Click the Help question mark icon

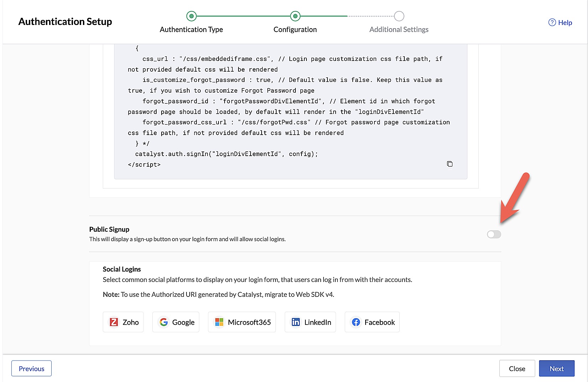pos(552,22)
